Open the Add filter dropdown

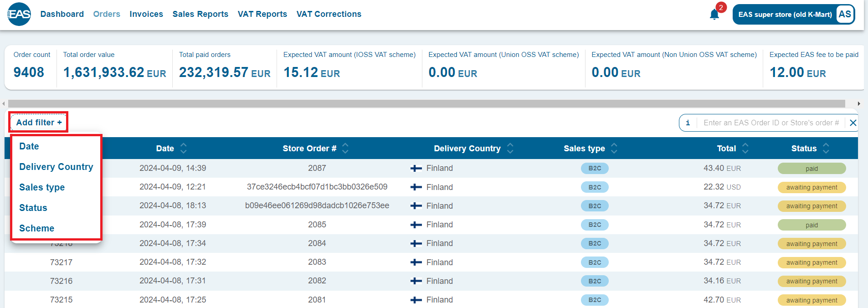(39, 122)
